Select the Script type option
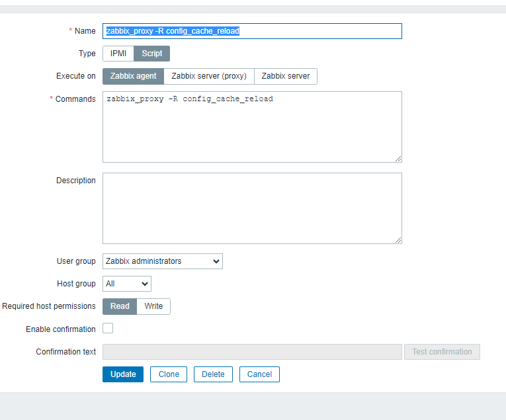This screenshot has height=420, width=506. click(151, 54)
